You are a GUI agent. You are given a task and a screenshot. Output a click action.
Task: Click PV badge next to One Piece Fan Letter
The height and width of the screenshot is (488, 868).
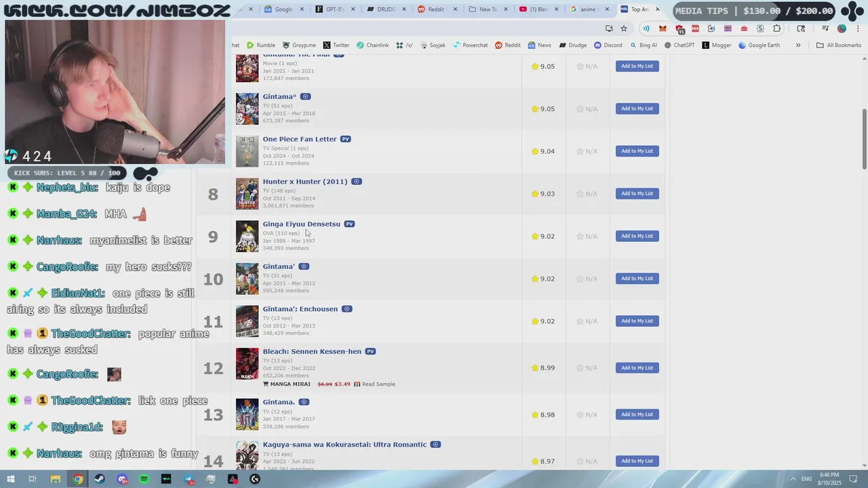click(346, 139)
